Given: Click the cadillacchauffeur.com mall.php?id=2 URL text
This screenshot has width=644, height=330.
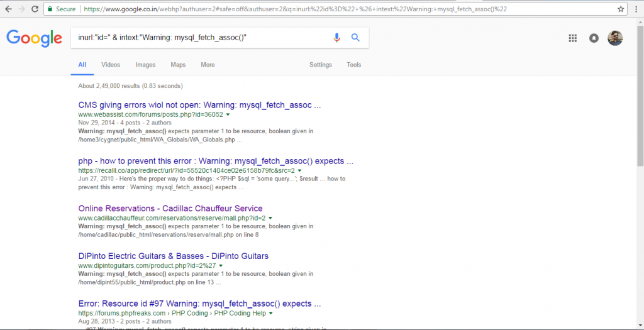Looking at the screenshot, I should (172, 218).
